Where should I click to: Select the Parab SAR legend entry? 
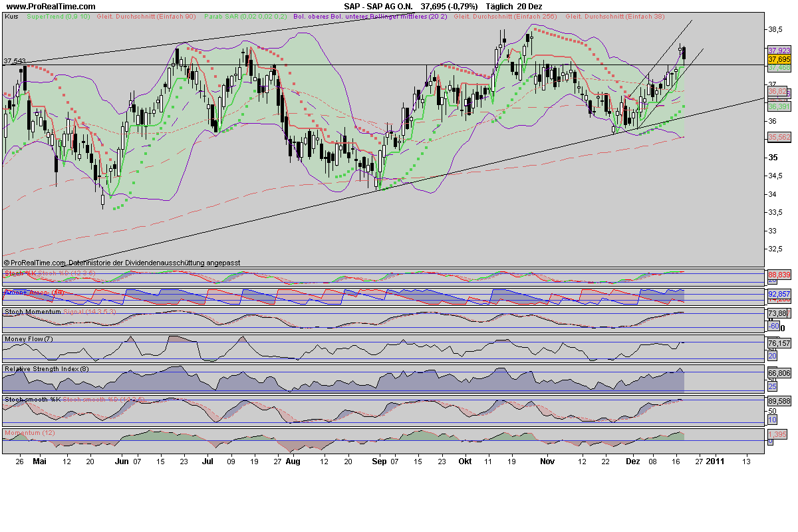(x=246, y=15)
